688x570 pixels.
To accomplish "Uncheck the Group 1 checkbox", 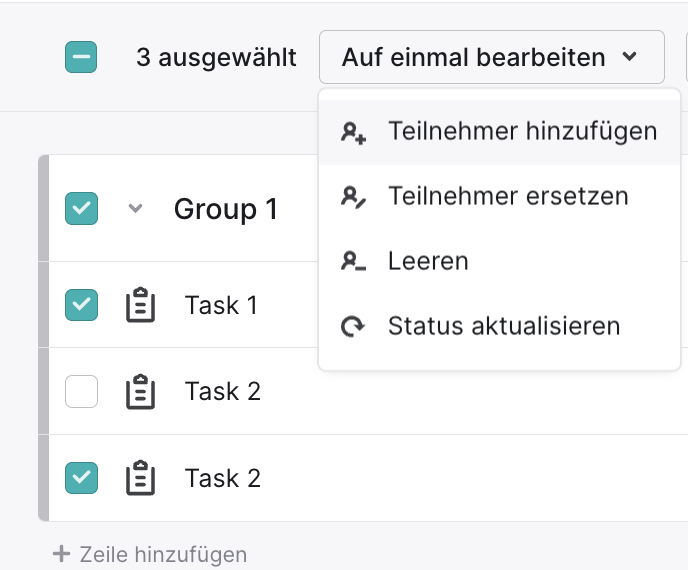I will pos(81,208).
